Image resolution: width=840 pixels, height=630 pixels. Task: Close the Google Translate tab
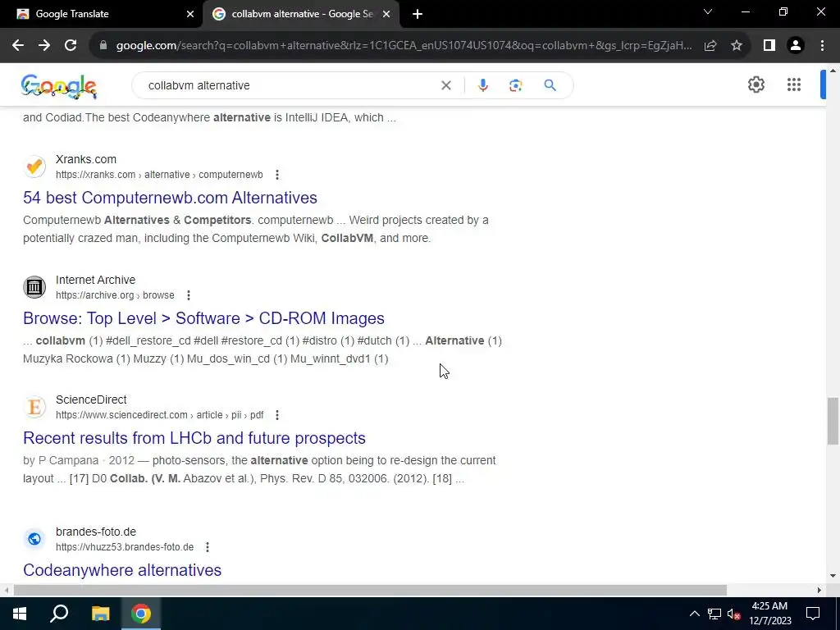pyautogui.click(x=190, y=15)
